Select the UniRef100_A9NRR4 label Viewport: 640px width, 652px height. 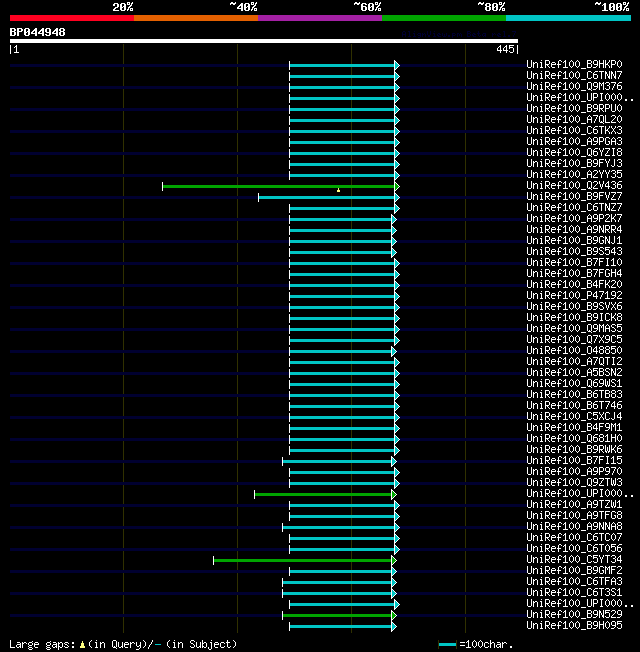point(574,229)
